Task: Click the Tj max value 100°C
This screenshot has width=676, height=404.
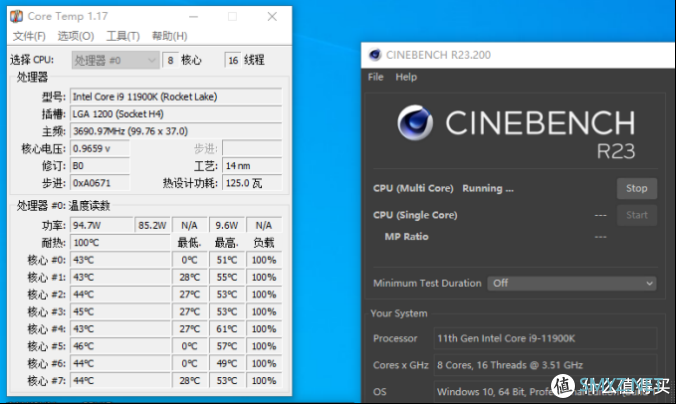Action: (x=120, y=242)
